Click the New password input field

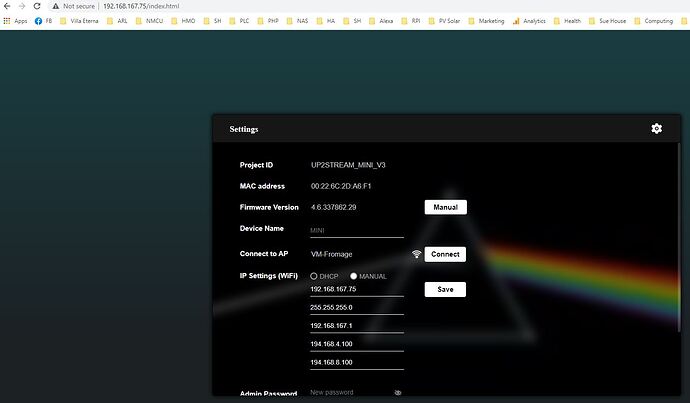click(x=351, y=392)
